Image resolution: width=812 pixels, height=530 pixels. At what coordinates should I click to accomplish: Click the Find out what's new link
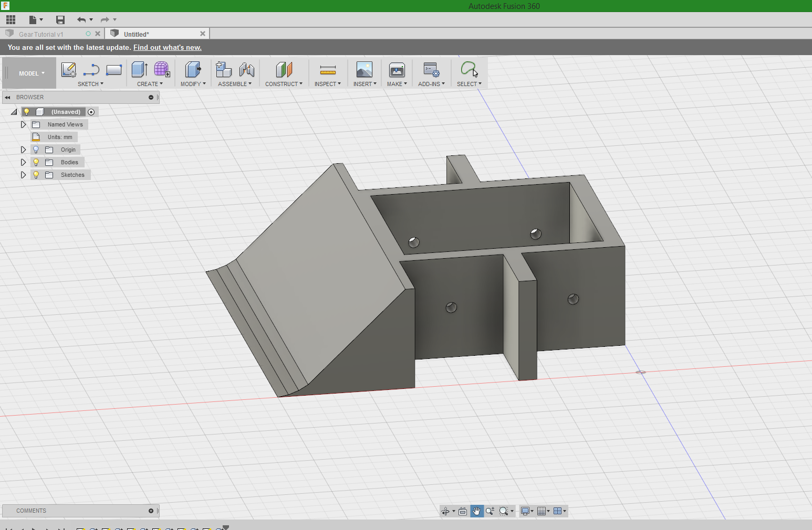pos(167,47)
